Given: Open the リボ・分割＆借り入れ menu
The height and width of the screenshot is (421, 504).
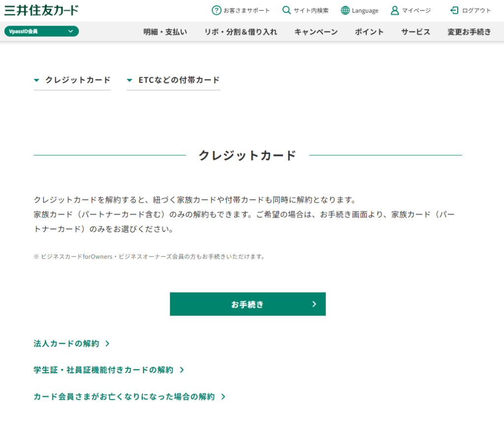Looking at the screenshot, I should tap(241, 32).
